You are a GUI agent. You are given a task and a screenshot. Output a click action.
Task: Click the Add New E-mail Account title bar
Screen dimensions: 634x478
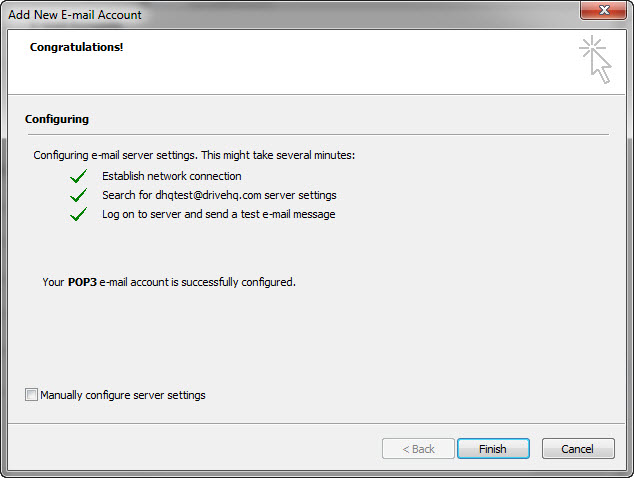click(x=300, y=14)
